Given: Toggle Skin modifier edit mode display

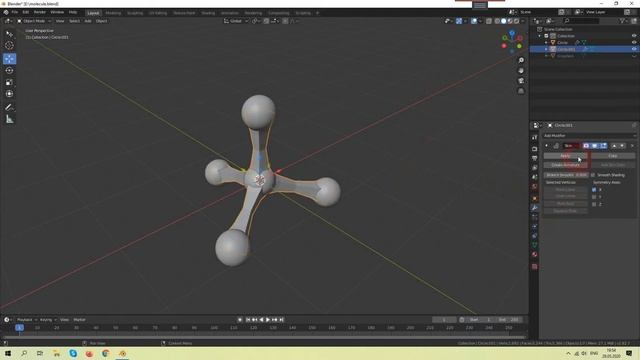Looking at the screenshot, I should click(603, 146).
